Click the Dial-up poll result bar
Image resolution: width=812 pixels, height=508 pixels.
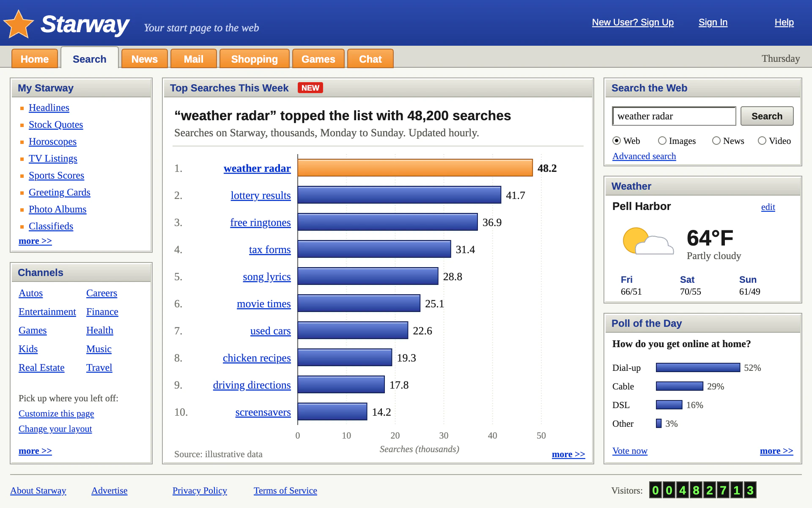(698, 367)
